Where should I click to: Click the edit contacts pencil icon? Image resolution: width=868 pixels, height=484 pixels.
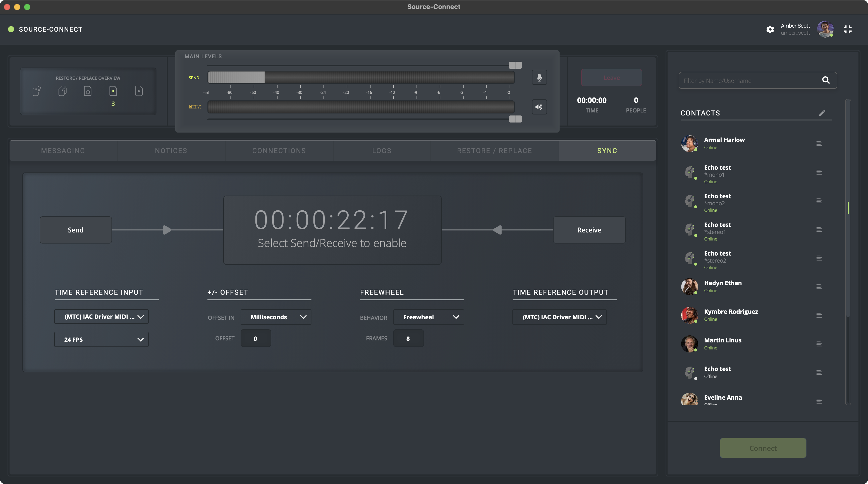point(822,113)
